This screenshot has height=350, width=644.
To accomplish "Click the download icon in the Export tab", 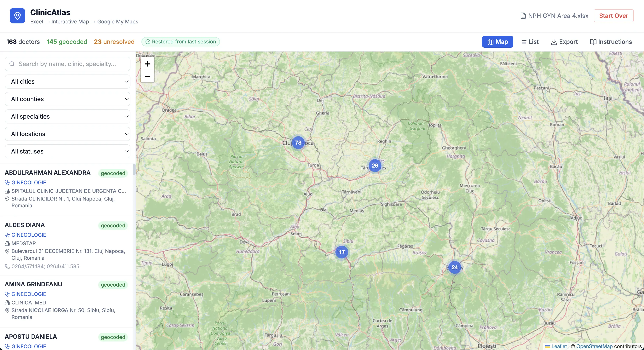I will [554, 42].
